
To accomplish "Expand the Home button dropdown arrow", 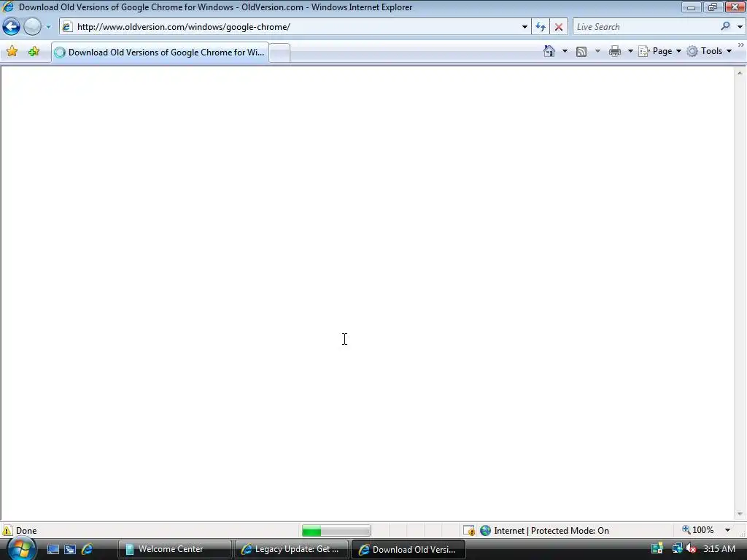I will tap(565, 51).
